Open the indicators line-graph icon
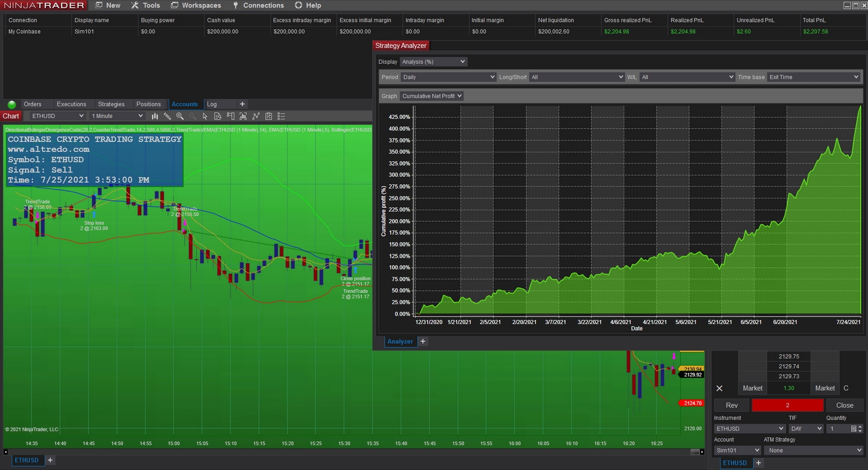This screenshot has width=868, height=470. click(x=256, y=116)
